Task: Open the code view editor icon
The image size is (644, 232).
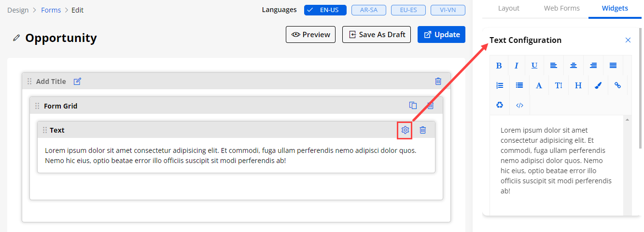Action: (x=519, y=105)
